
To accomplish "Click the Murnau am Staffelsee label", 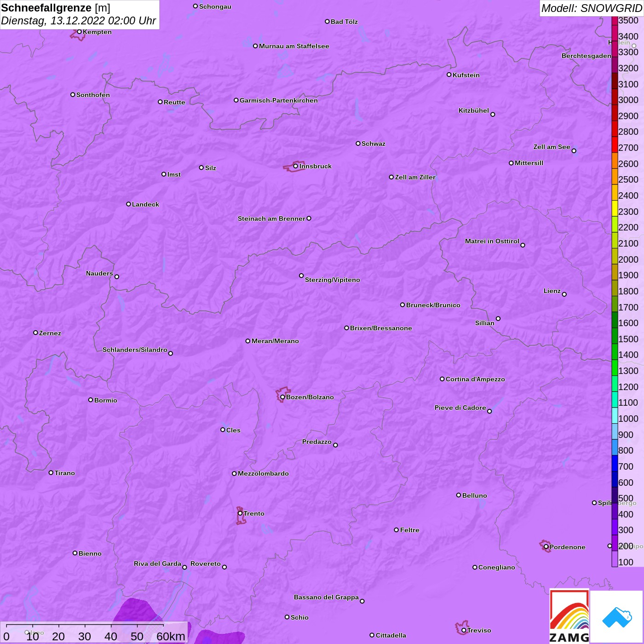I will [294, 46].
